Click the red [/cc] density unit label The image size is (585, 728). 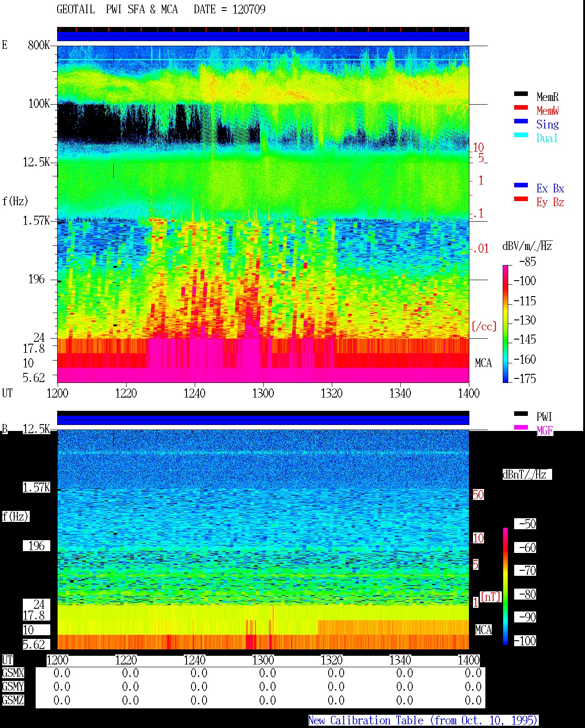pos(484,326)
